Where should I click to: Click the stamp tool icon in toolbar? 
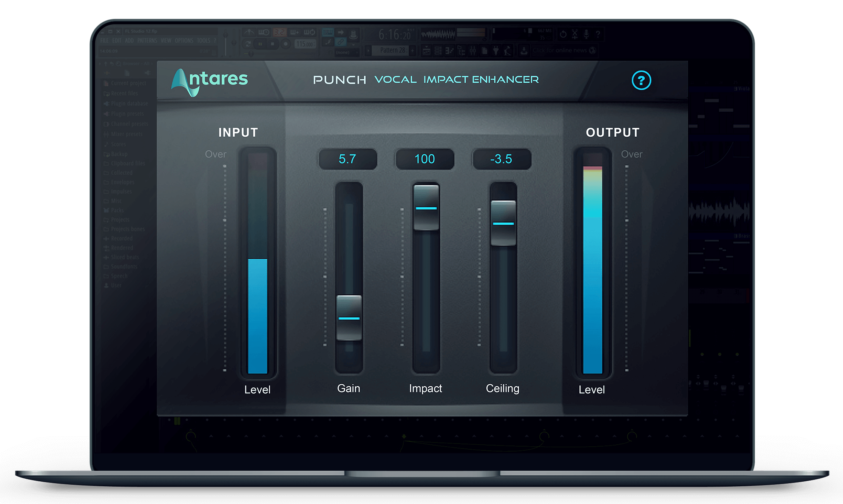[354, 35]
